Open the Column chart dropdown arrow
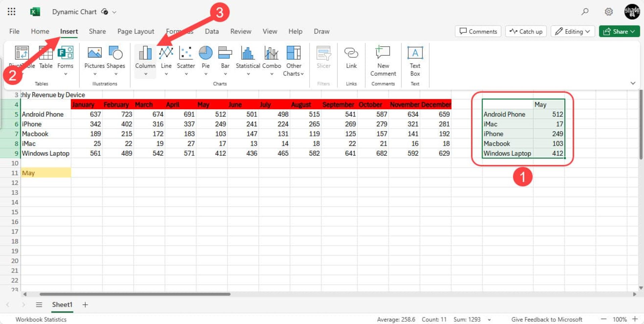The width and height of the screenshot is (644, 324). [x=146, y=74]
